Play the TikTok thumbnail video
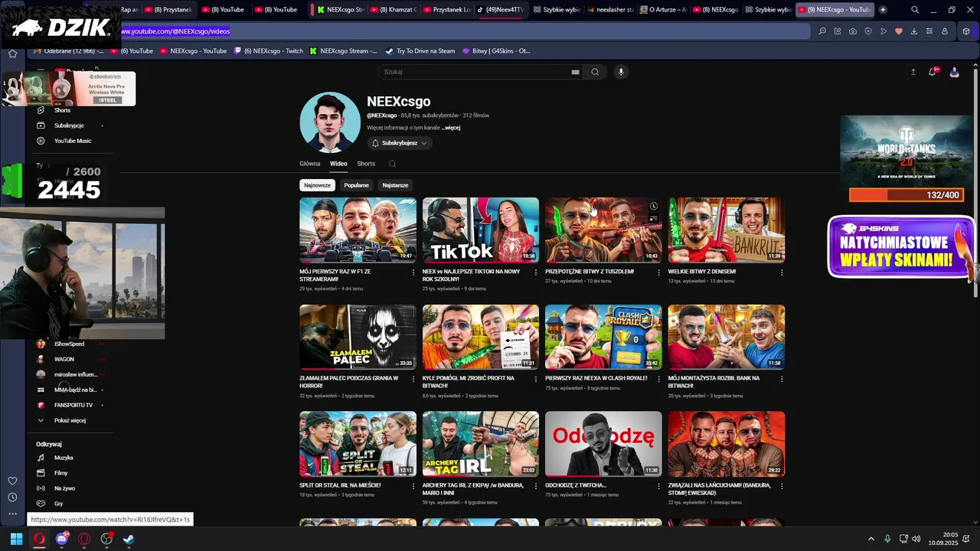Image resolution: width=980 pixels, height=551 pixels. point(481,230)
